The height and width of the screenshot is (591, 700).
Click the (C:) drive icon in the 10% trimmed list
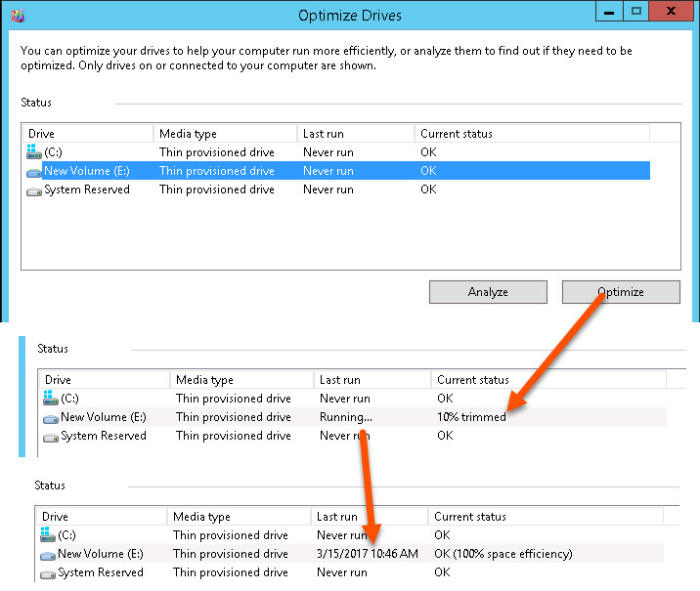[51, 398]
